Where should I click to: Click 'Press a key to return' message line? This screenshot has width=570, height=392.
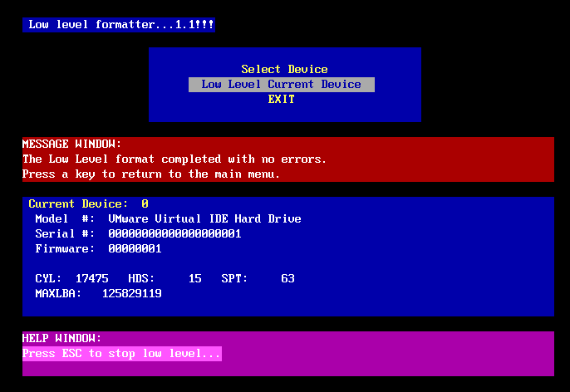click(150, 174)
